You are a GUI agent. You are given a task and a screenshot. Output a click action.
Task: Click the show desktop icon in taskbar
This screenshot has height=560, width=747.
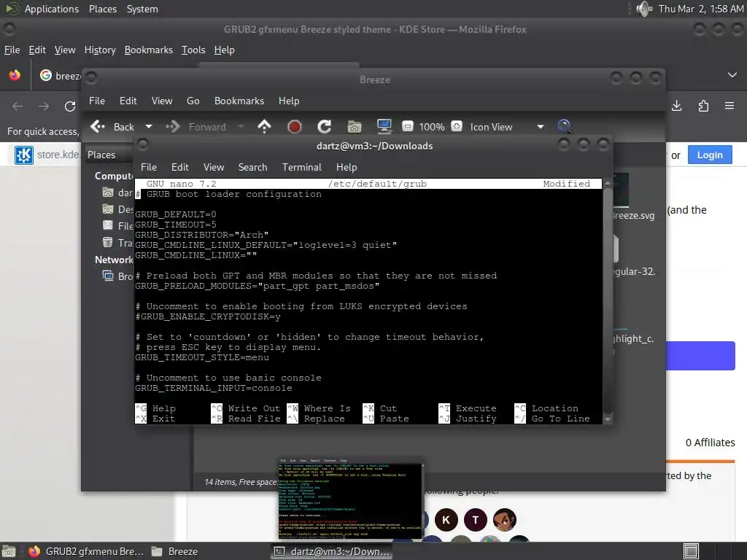9,551
